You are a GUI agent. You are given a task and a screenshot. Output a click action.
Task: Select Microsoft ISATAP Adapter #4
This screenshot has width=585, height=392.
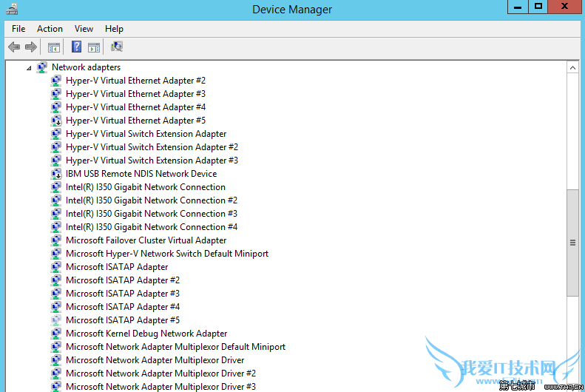pyautogui.click(x=123, y=307)
